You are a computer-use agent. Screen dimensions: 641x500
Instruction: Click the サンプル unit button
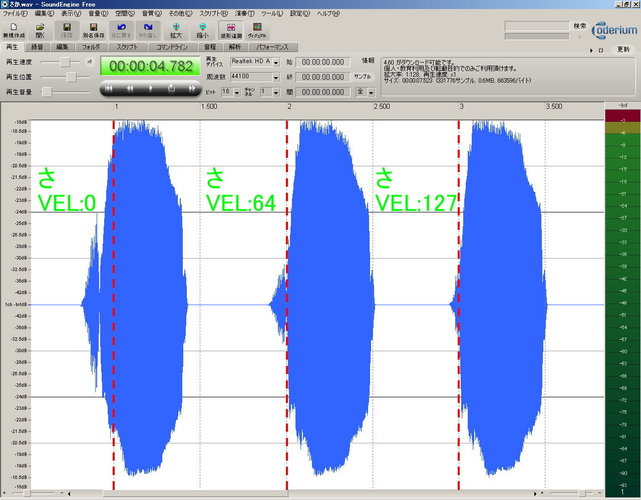click(x=362, y=77)
